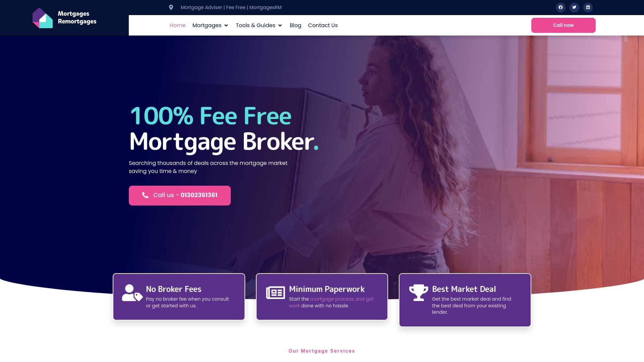Click the Facebook social media icon
The image size is (644, 362).
(x=561, y=7)
